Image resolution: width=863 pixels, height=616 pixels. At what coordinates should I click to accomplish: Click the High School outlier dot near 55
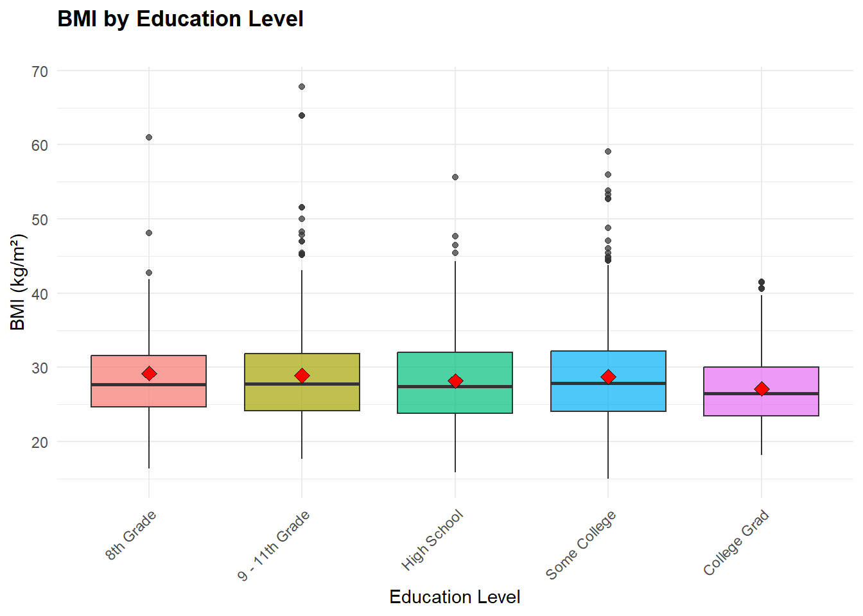coord(455,177)
